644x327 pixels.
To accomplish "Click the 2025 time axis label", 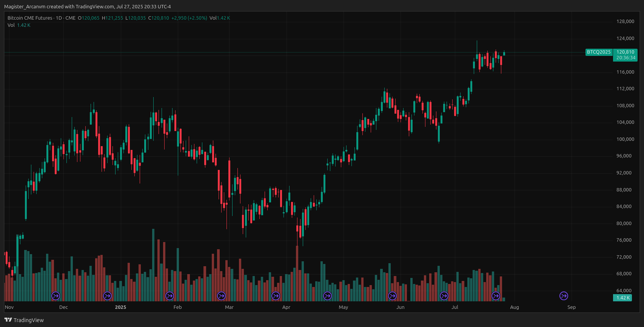I will pos(121,307).
